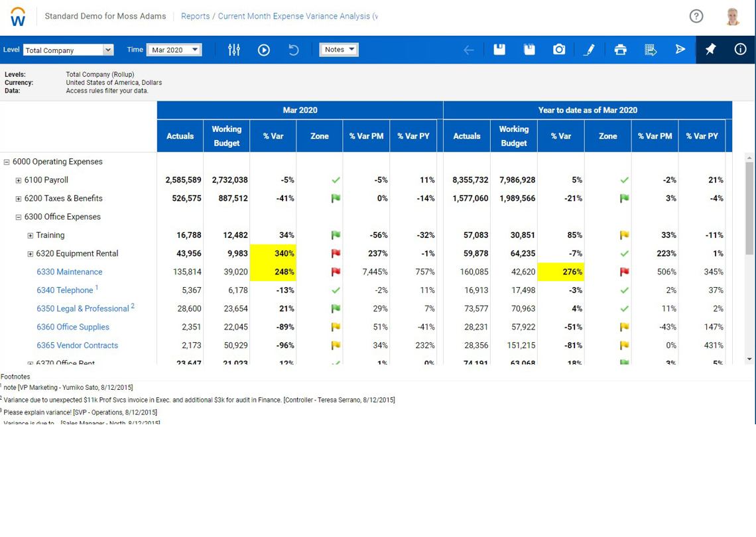Click the table's vertical scrollbar down arrow
This screenshot has width=756, height=537.
pos(749,359)
